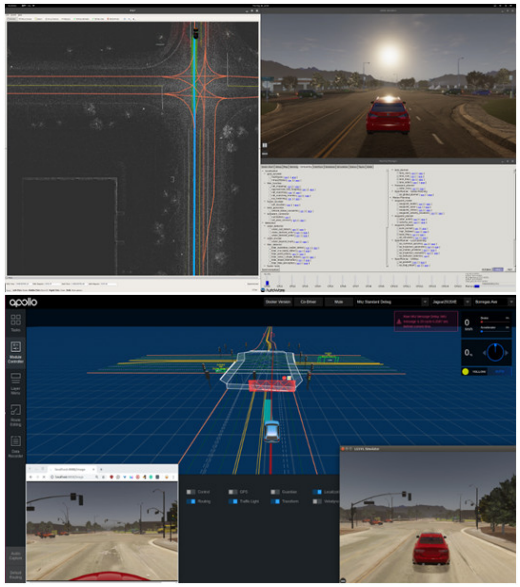Disable the Routing module switch
This screenshot has height=587, width=520.
(191, 501)
